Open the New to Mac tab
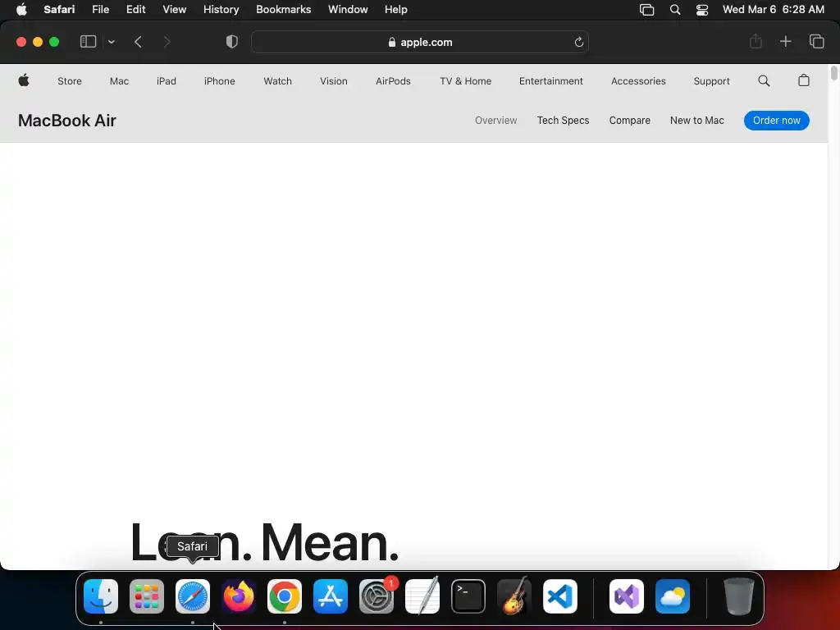The height and width of the screenshot is (630, 840). pos(697,121)
